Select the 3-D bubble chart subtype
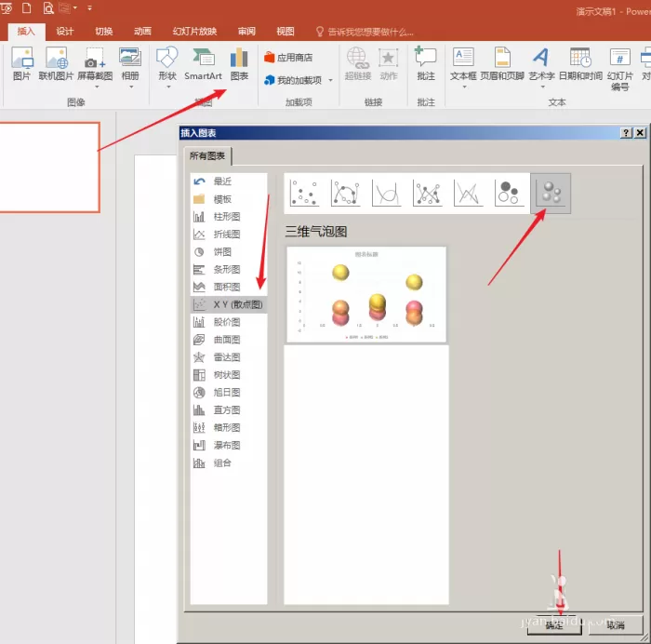651x644 pixels. (551, 194)
